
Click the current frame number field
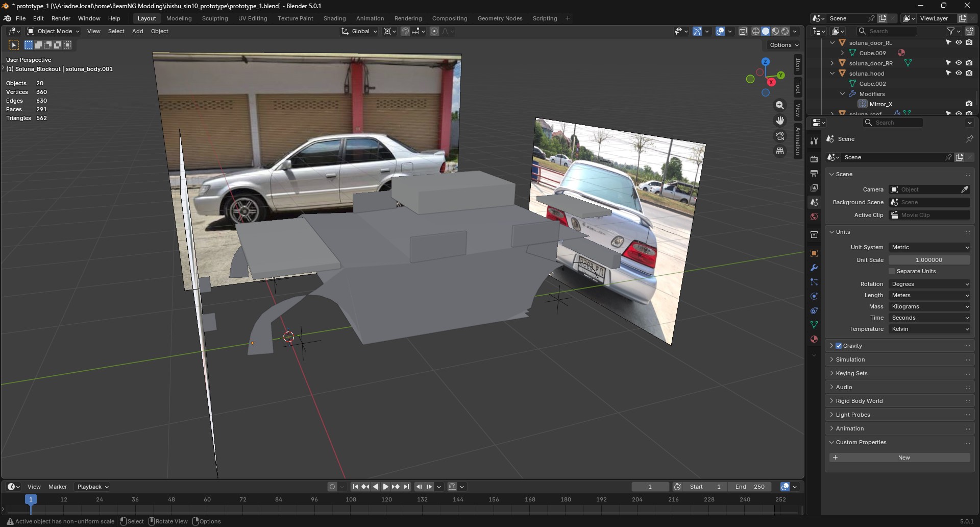tap(650, 487)
